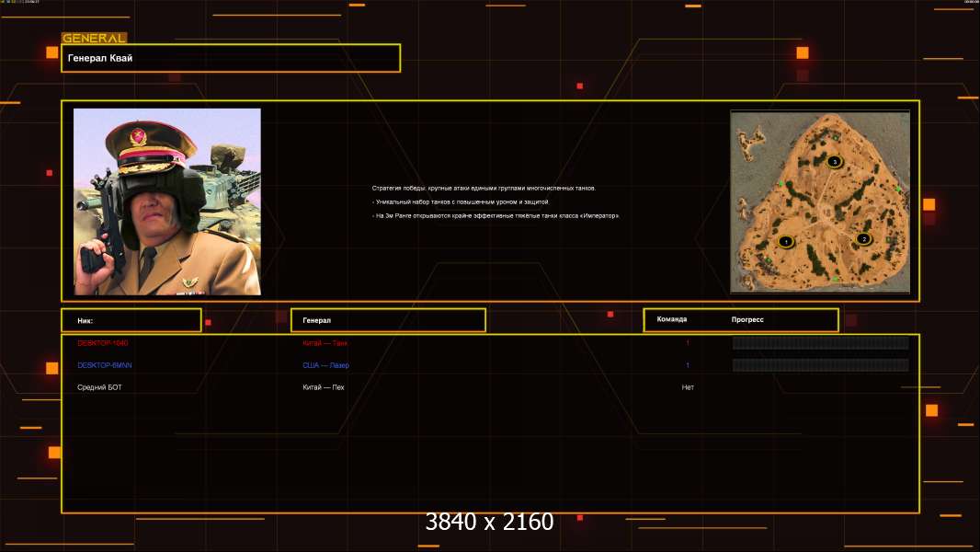Click the 'Генерал Квай' title bar
Viewport: 980px width, 552px height.
[x=231, y=58]
